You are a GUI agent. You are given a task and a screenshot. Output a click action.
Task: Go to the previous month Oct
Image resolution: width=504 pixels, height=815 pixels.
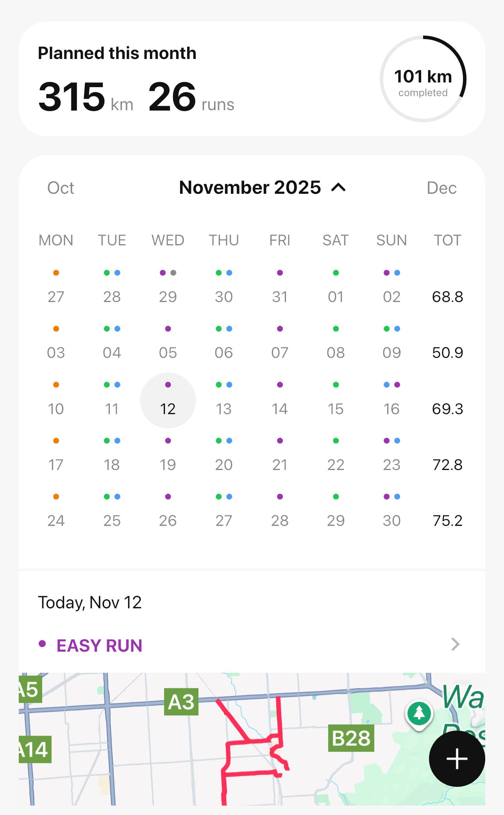pyautogui.click(x=61, y=188)
